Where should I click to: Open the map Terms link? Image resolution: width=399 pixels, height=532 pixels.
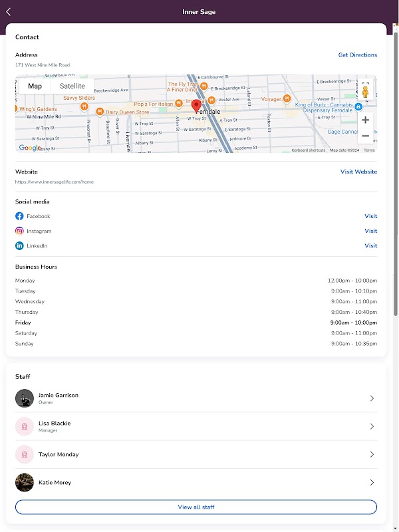click(x=369, y=150)
